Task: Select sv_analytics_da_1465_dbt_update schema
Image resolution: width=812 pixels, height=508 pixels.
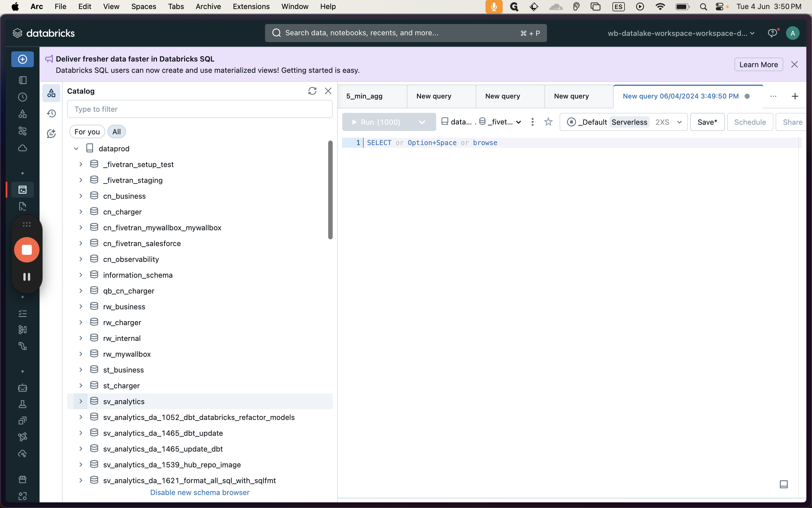Action: 200,433
